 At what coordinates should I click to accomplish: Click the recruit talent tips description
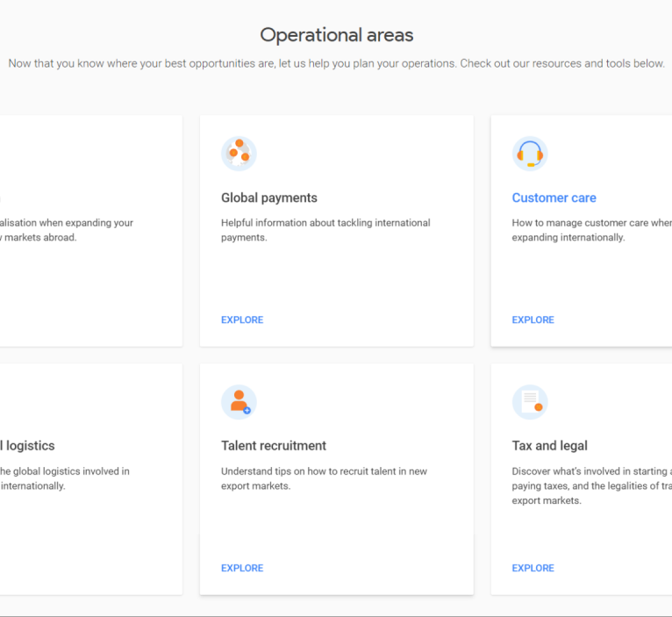coord(324,478)
